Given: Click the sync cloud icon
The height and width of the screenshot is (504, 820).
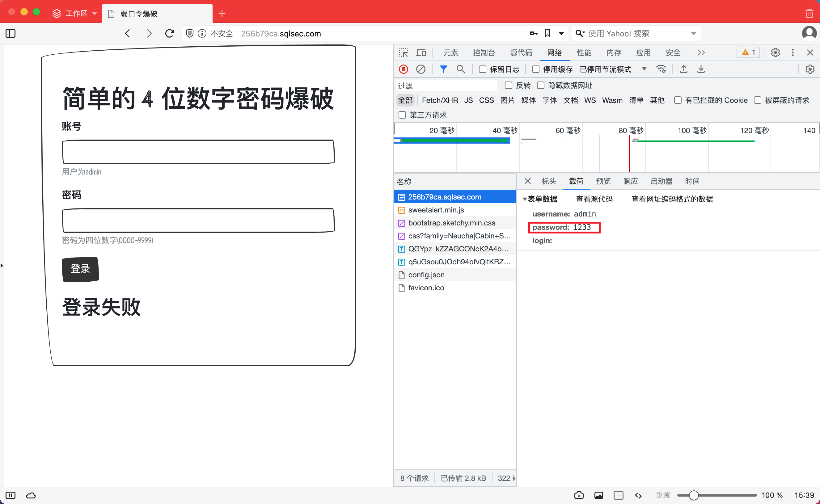Looking at the screenshot, I should coord(31,495).
